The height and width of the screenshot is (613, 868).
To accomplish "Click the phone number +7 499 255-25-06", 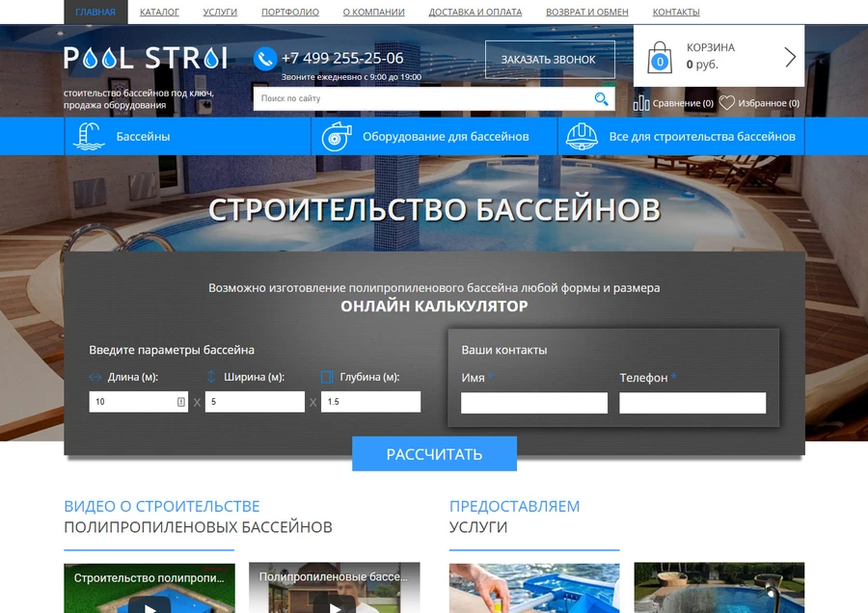I will click(342, 58).
